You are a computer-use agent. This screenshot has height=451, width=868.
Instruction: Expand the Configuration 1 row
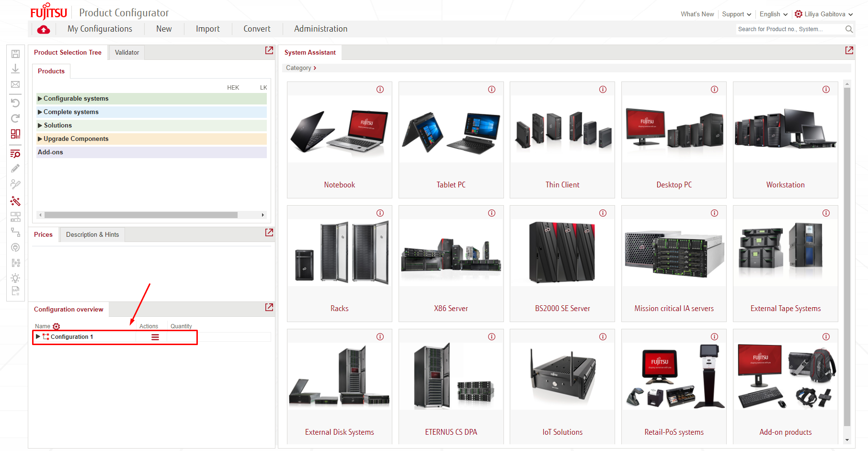coord(38,337)
